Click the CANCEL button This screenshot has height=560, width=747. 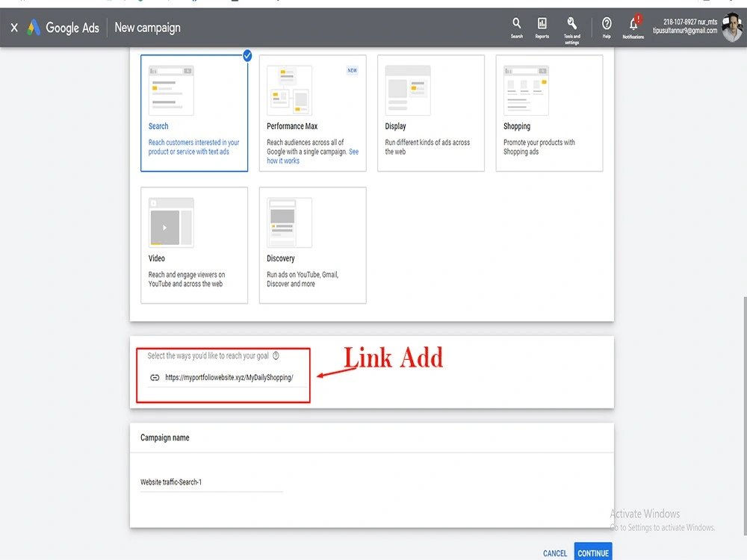(x=555, y=553)
